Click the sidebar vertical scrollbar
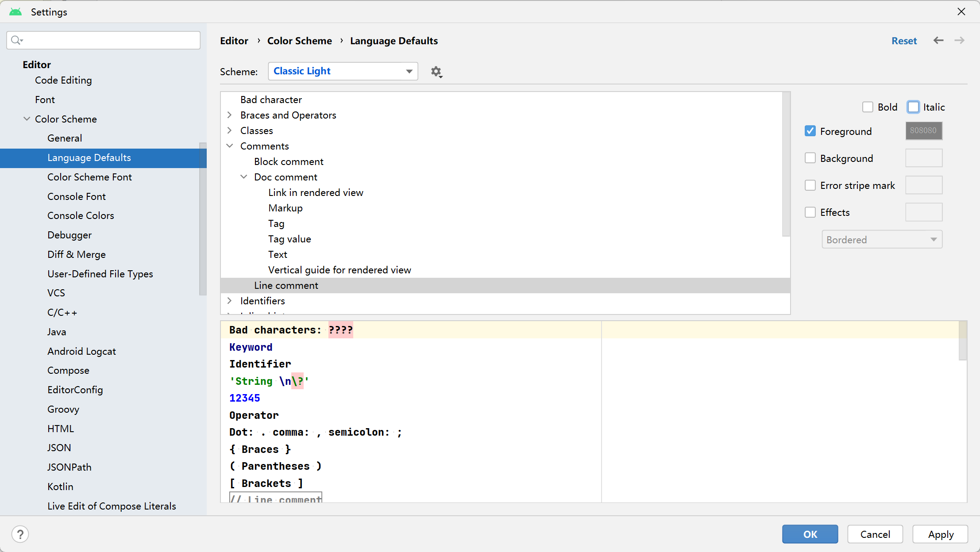This screenshot has width=980, height=552. click(x=203, y=218)
